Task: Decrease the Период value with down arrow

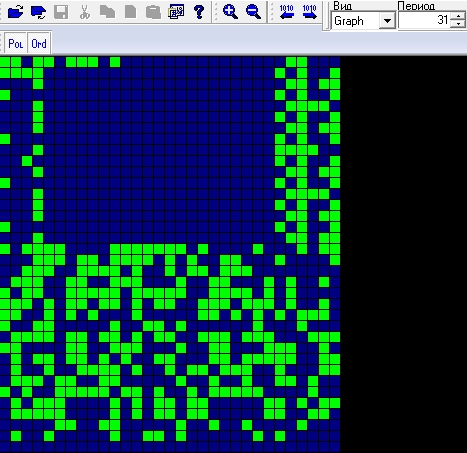Action: (458, 24)
